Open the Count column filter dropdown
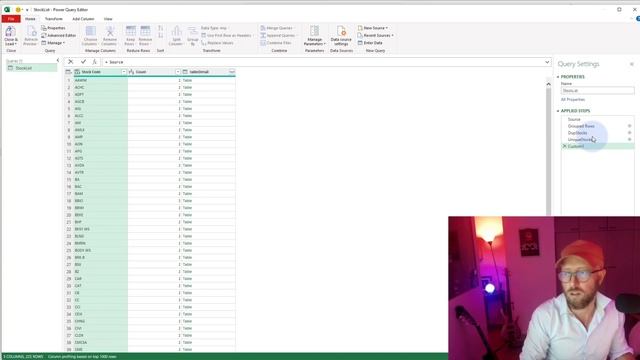Viewport: 640px width, 360px height. pyautogui.click(x=178, y=72)
